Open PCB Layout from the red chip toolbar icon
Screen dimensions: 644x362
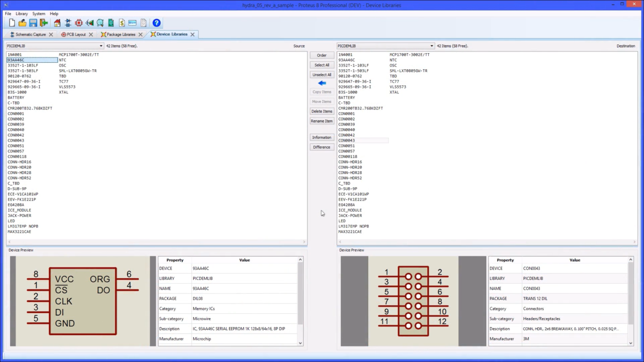(x=79, y=23)
